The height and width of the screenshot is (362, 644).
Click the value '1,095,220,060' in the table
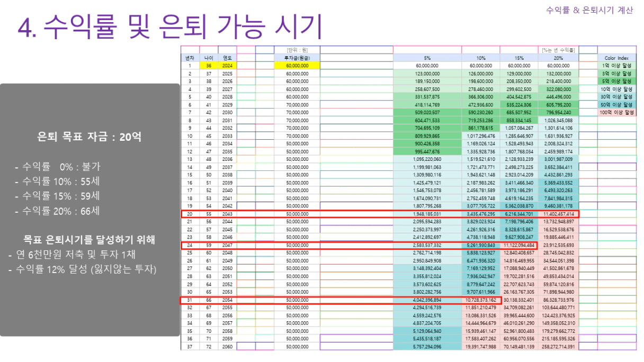point(427,159)
